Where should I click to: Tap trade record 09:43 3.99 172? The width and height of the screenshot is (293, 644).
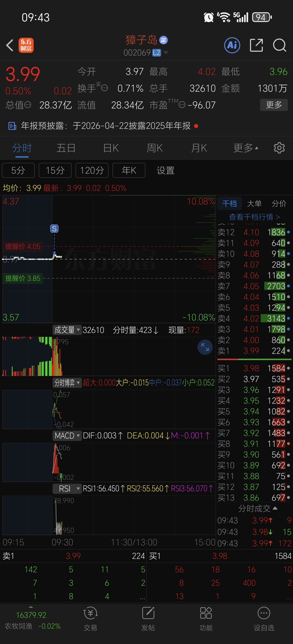click(254, 543)
